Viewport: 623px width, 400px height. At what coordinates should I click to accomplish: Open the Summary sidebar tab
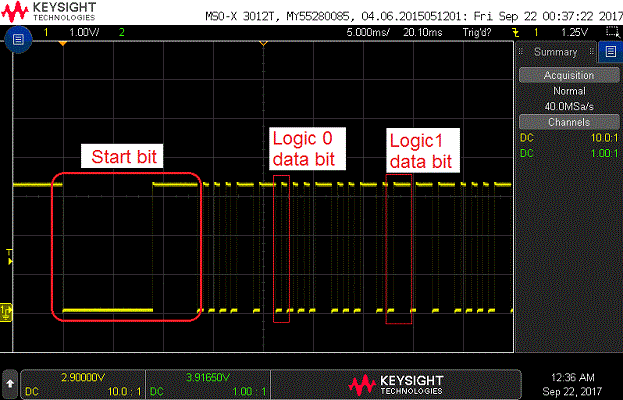(555, 52)
